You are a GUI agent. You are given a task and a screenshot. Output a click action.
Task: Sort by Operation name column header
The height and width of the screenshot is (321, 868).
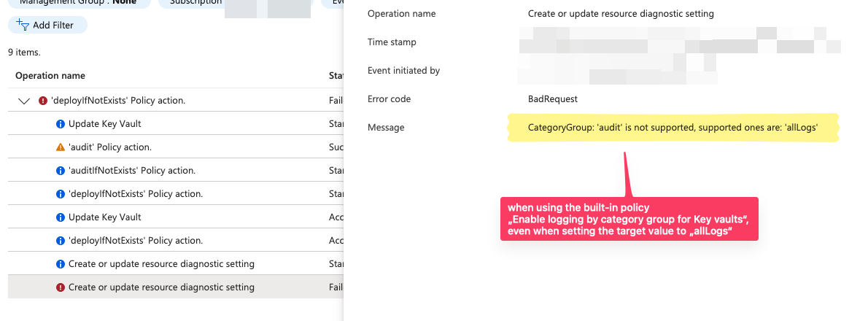pyautogui.click(x=50, y=75)
